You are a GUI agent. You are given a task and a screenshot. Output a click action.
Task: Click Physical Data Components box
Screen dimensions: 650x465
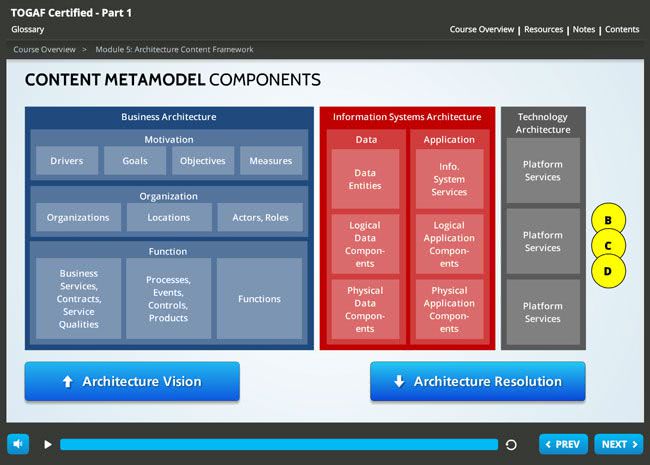point(365,309)
